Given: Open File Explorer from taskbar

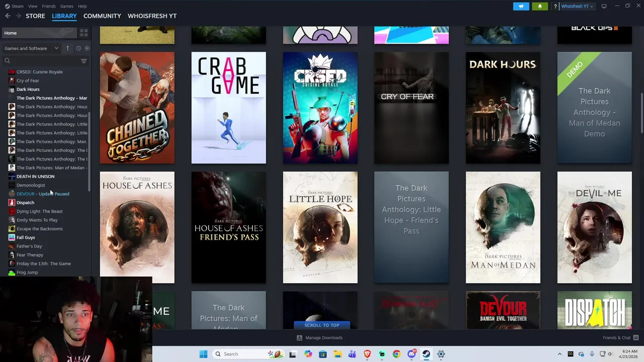Looking at the screenshot, I should click(x=338, y=354).
